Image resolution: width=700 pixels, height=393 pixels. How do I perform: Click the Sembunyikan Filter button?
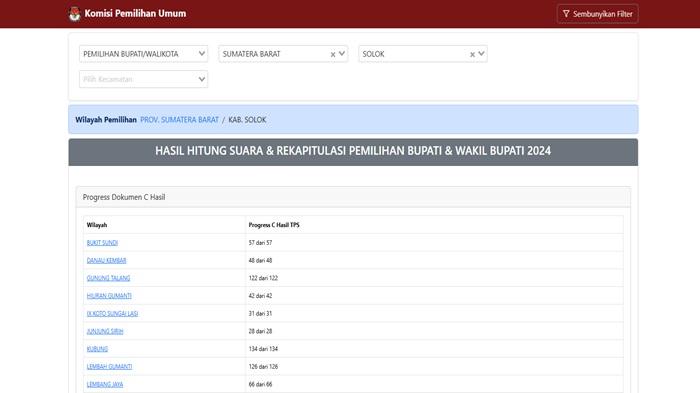[x=597, y=14]
